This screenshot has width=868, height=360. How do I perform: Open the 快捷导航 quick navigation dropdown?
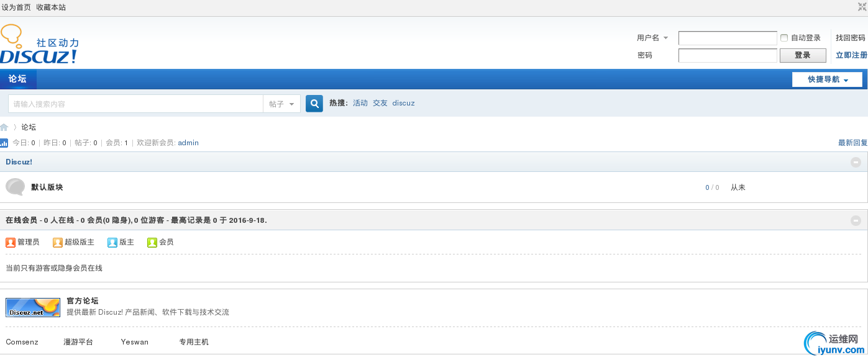tap(827, 79)
